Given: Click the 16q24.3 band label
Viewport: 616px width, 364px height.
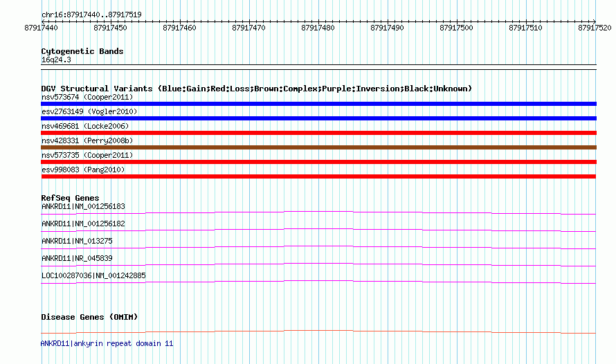Looking at the screenshot, I should coord(56,60).
